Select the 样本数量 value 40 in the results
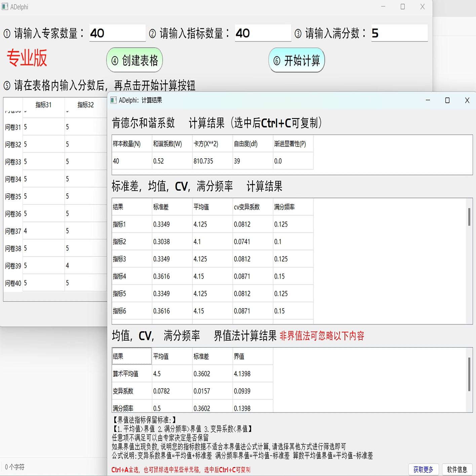 (x=132, y=161)
